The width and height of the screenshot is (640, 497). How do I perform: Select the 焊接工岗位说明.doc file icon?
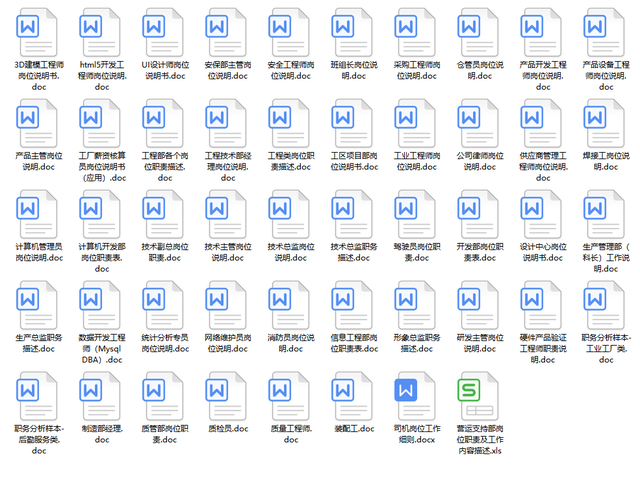click(x=603, y=123)
